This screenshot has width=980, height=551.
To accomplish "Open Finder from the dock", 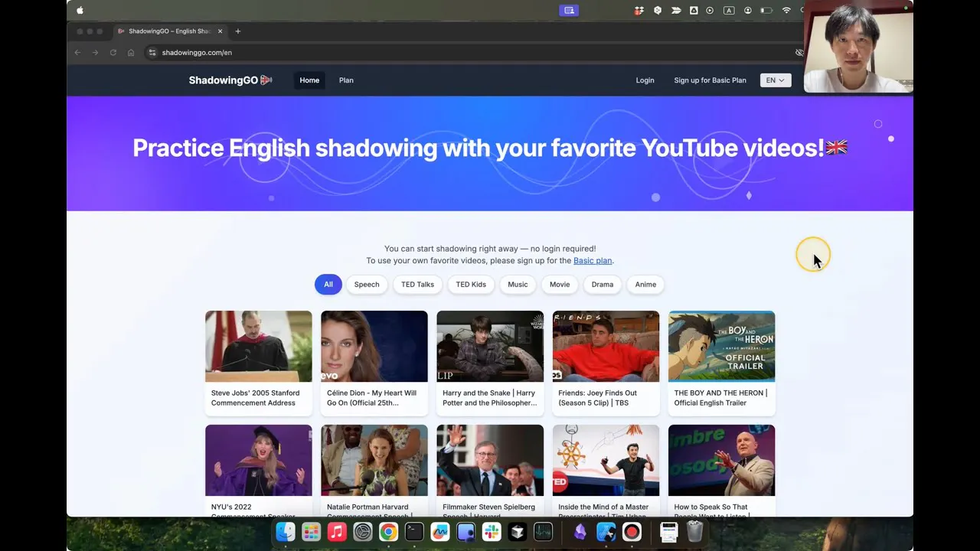I will point(286,532).
